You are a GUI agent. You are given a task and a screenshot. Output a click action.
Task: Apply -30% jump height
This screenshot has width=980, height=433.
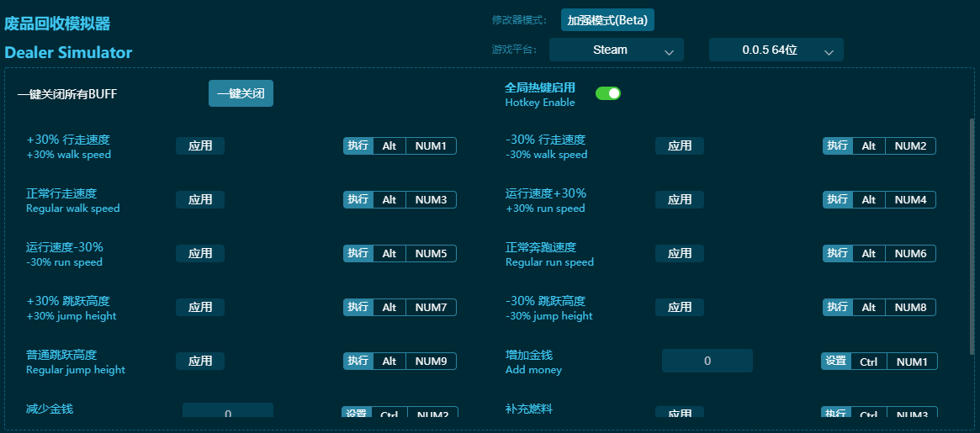[680, 308]
